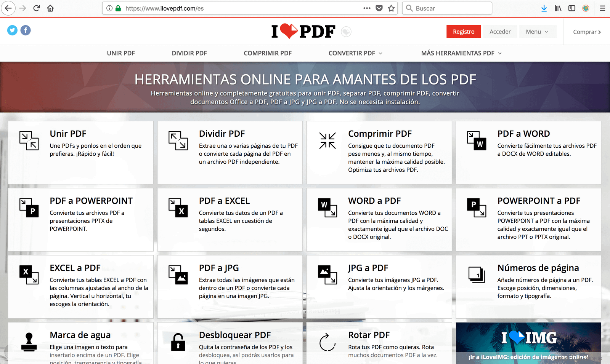Expand the MÁS HERRAMIENTAS PDF dropdown
Viewport: 610px width, 364px height.
tap(461, 53)
